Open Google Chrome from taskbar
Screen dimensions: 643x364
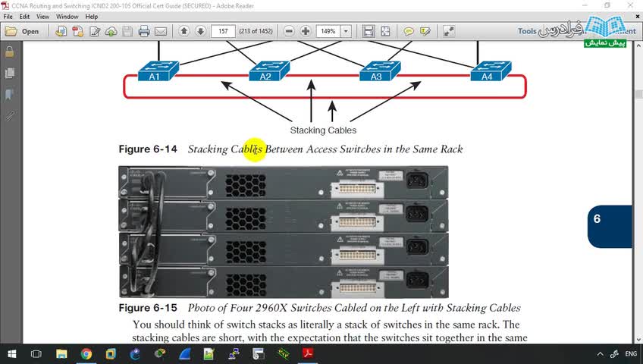pos(86,353)
